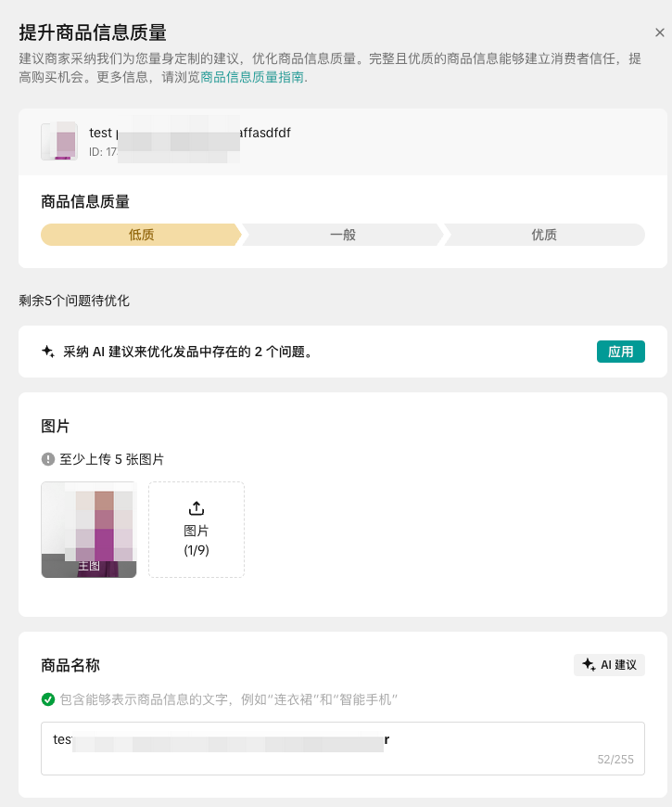Click the 至少上传 5 张图片 hint text
Screen dimensions: 672x807
point(111,459)
